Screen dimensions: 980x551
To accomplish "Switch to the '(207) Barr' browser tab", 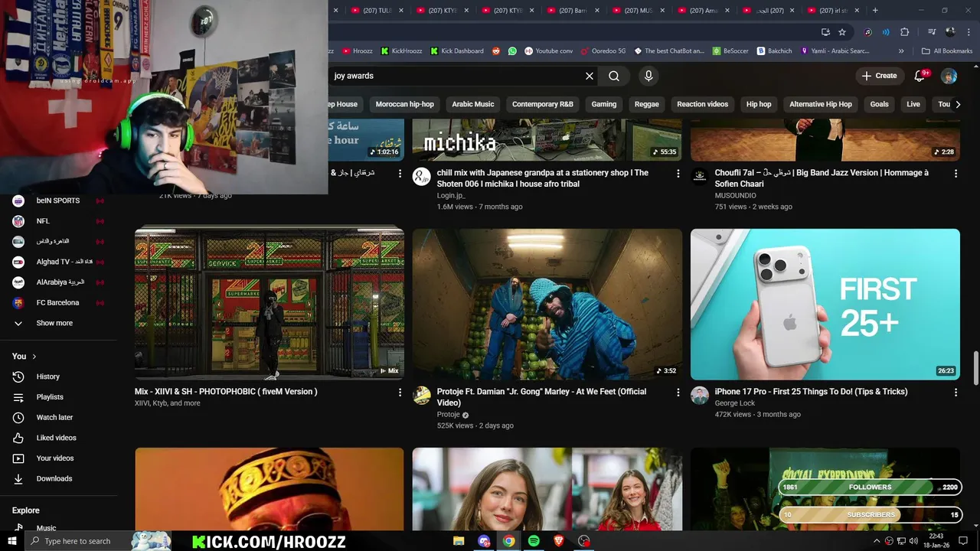I will [573, 11].
